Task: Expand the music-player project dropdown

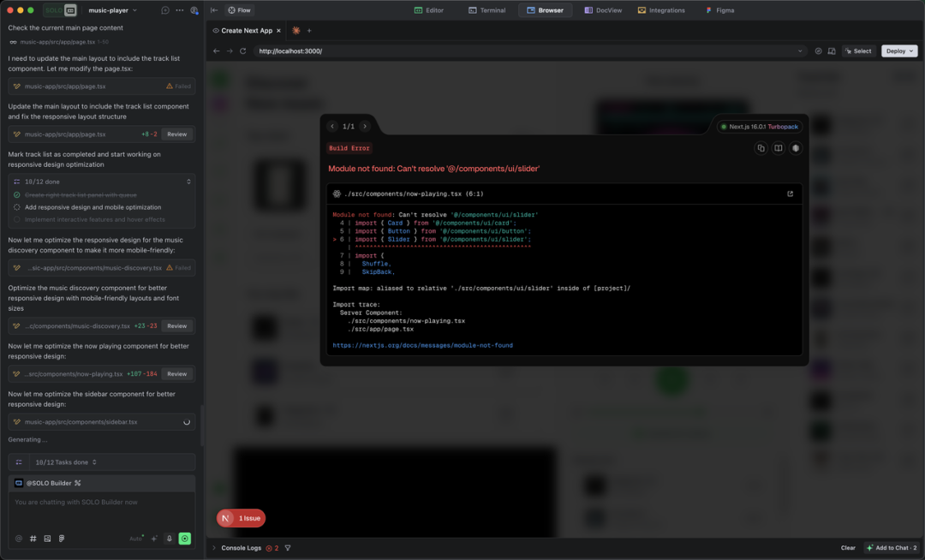Action: [113, 10]
